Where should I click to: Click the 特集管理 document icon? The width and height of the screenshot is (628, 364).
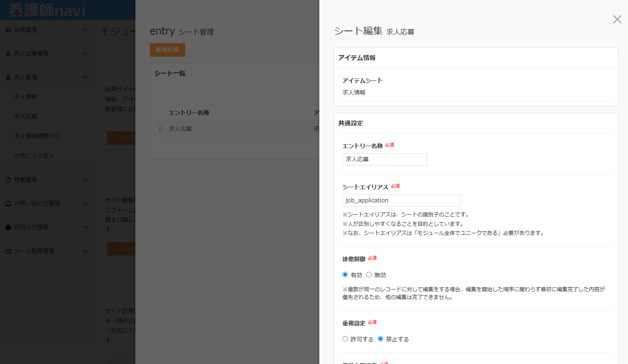pos(8,180)
